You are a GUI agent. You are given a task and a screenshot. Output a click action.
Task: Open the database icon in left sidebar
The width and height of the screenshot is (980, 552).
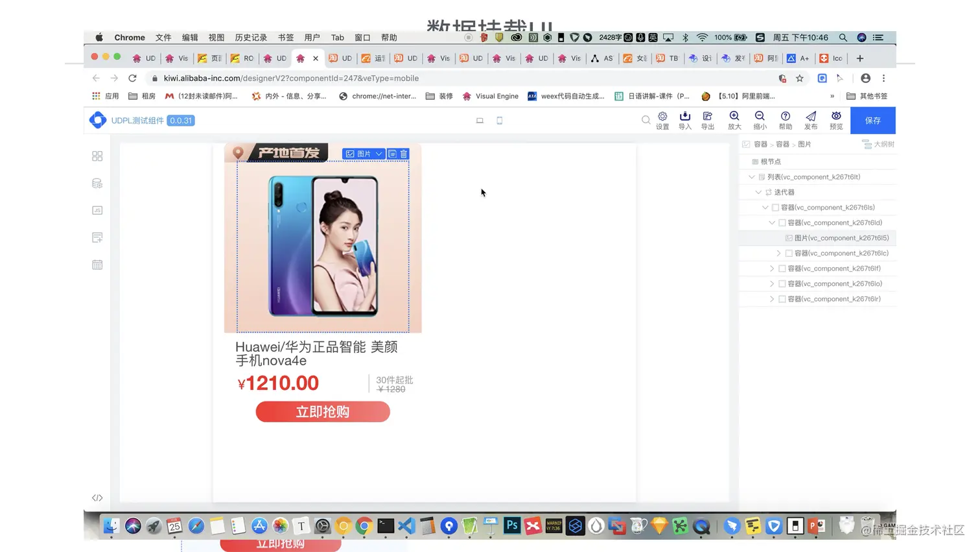coord(97,184)
